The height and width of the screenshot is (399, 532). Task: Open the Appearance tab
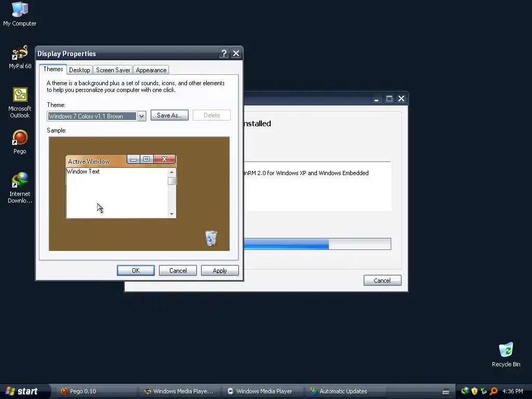(151, 70)
